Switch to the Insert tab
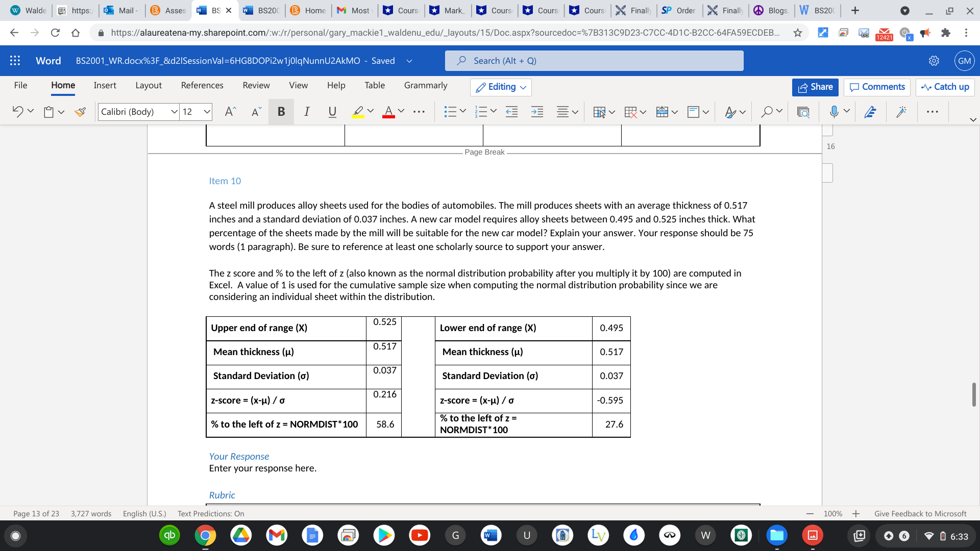Screen dimensions: 980x551 pyautogui.click(x=105, y=85)
